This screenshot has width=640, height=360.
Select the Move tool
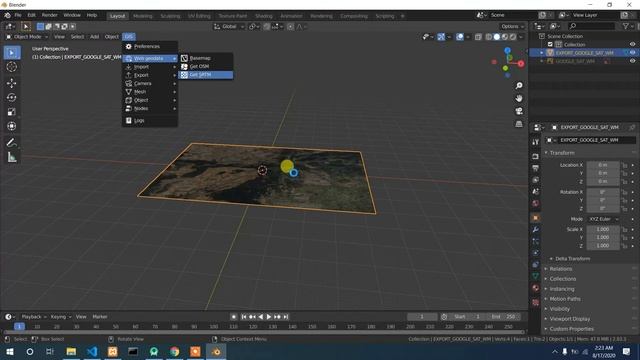[x=12, y=83]
